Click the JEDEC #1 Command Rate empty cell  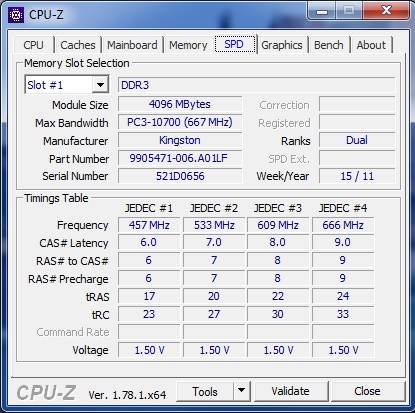(x=149, y=332)
